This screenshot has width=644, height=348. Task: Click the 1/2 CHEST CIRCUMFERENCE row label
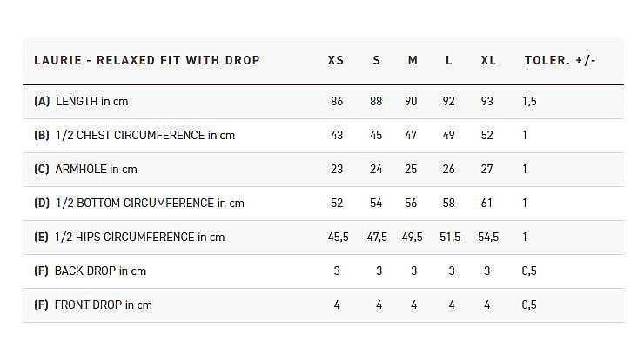(x=134, y=136)
